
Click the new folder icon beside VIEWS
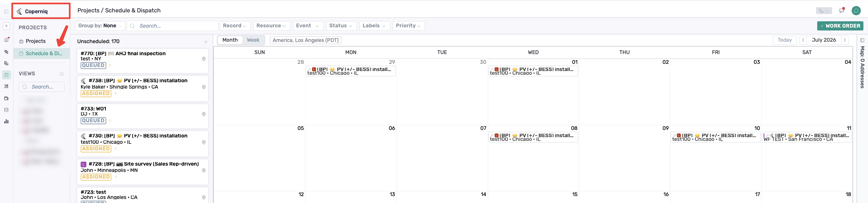(62, 74)
